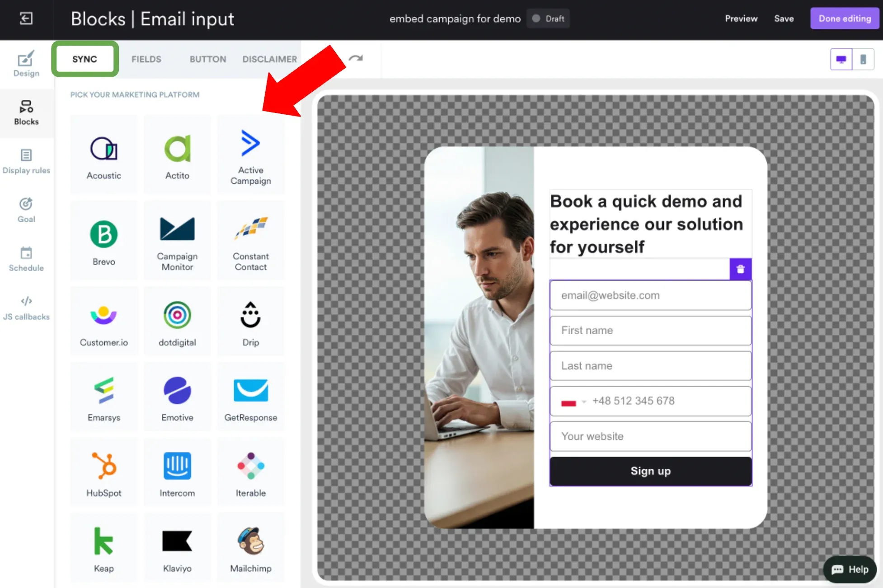This screenshot has height=588, width=883.
Task: Switch to the DISCLAIMER tab
Action: 270,59
